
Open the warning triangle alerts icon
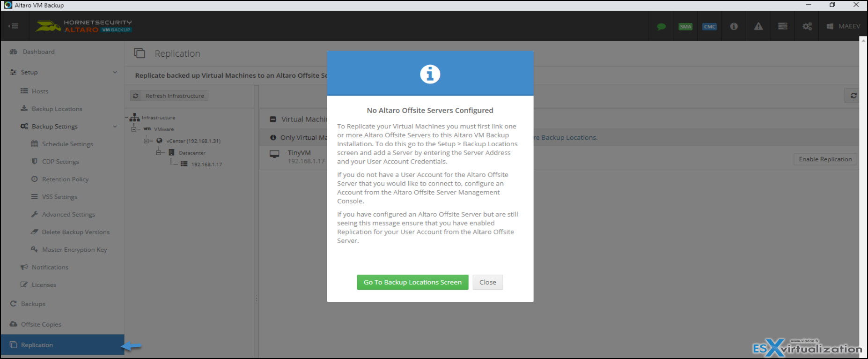click(x=758, y=26)
